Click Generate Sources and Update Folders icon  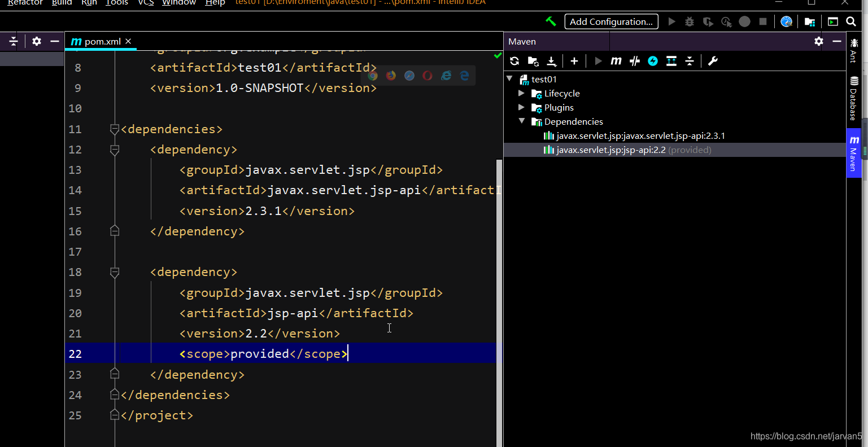[533, 61]
